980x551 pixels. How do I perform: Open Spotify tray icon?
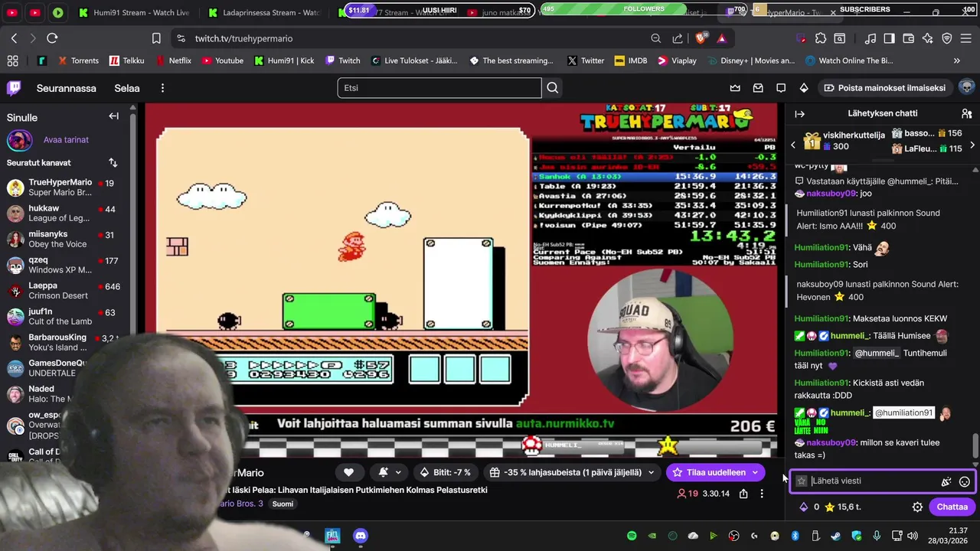tap(632, 536)
